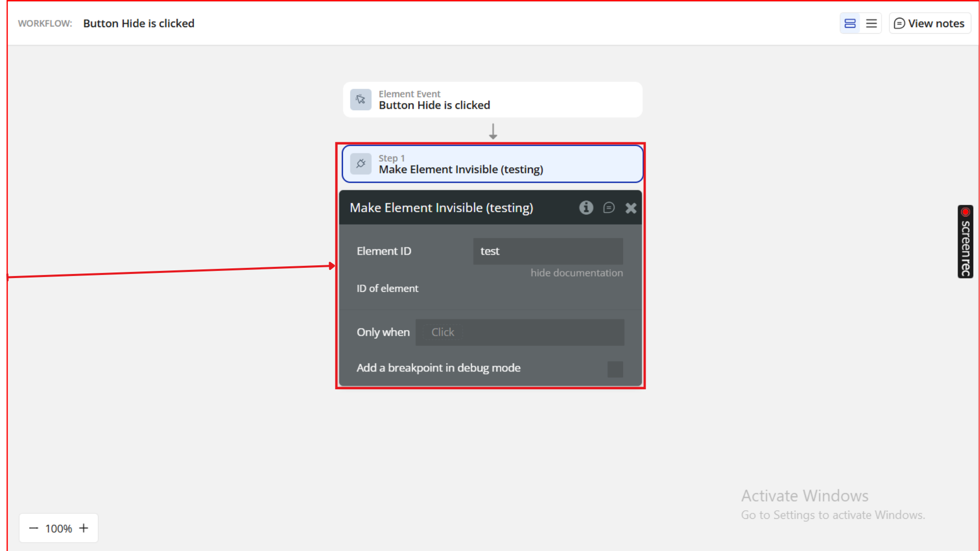The height and width of the screenshot is (551, 980).
Task: Zoom in with the plus button
Action: (x=84, y=528)
